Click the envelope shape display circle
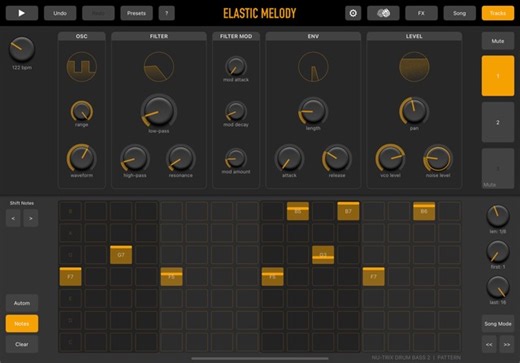Viewport: 520px width, 363px height. point(313,67)
